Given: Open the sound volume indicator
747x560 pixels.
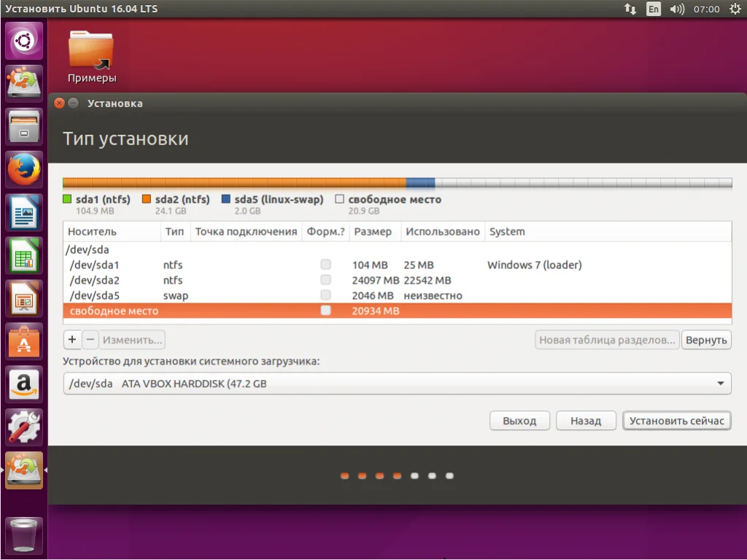Looking at the screenshot, I should (676, 9).
